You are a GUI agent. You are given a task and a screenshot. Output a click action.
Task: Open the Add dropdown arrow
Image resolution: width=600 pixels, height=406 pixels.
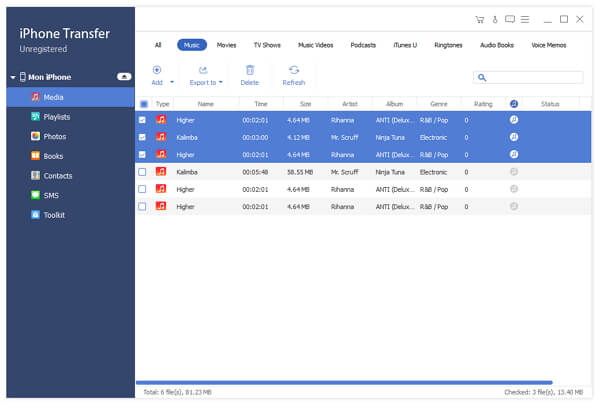172,82
